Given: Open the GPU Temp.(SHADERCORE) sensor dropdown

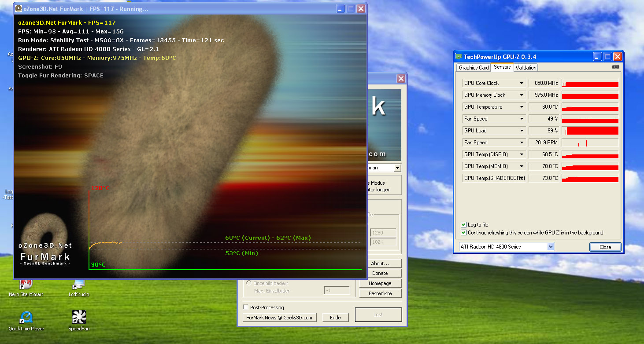Looking at the screenshot, I should click(522, 178).
